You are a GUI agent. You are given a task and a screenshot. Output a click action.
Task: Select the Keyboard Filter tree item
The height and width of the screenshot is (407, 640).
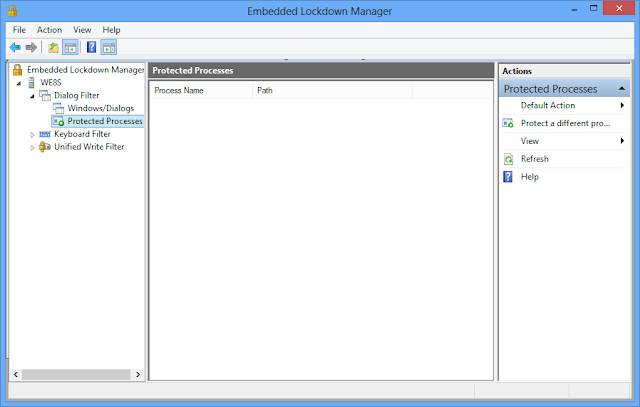coord(82,134)
